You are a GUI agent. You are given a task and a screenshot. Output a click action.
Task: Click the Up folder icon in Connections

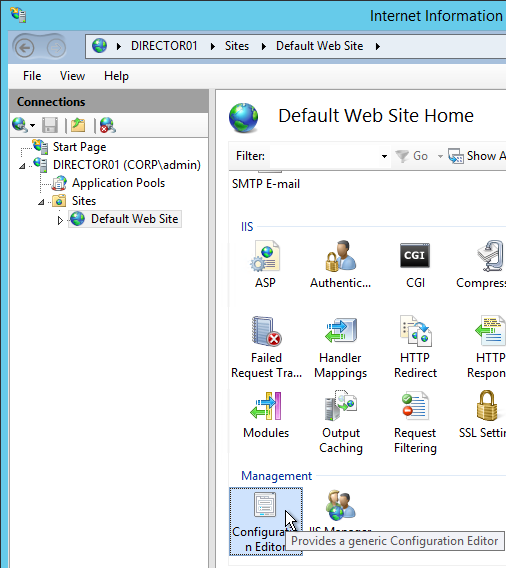point(78,125)
